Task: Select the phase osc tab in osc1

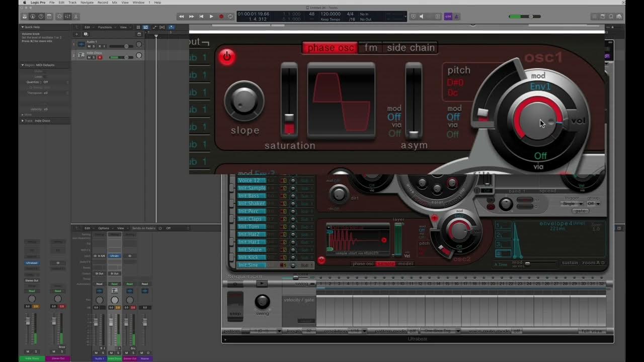Action: point(331,48)
